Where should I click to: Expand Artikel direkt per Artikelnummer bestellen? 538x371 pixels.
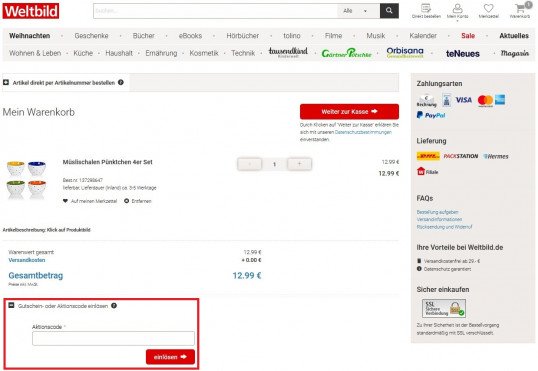(x=6, y=82)
